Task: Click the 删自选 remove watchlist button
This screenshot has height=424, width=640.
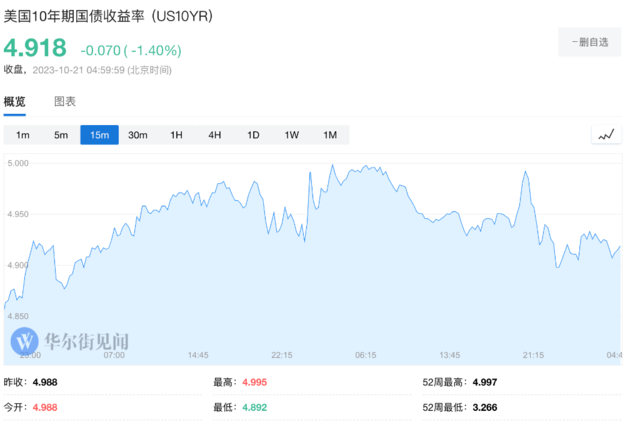Action: [x=589, y=42]
